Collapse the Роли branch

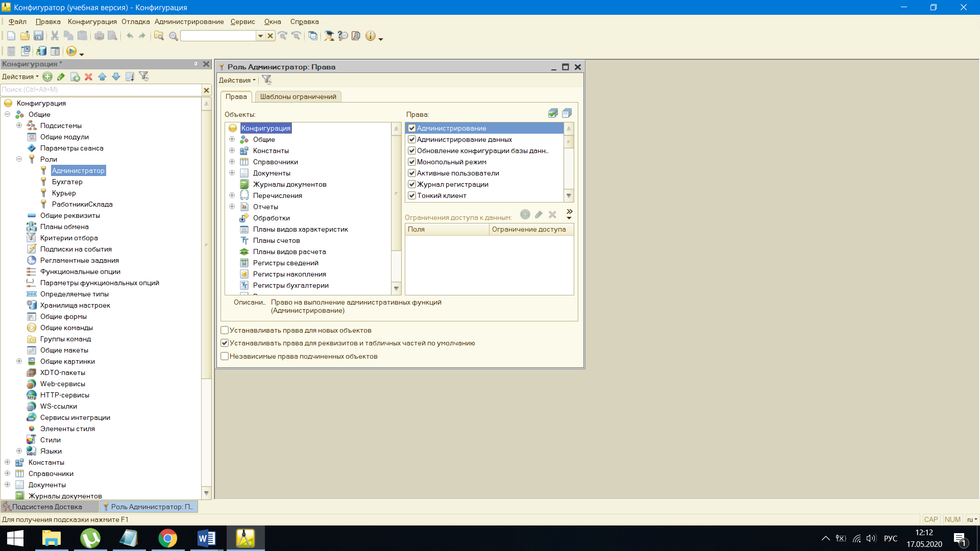point(19,159)
